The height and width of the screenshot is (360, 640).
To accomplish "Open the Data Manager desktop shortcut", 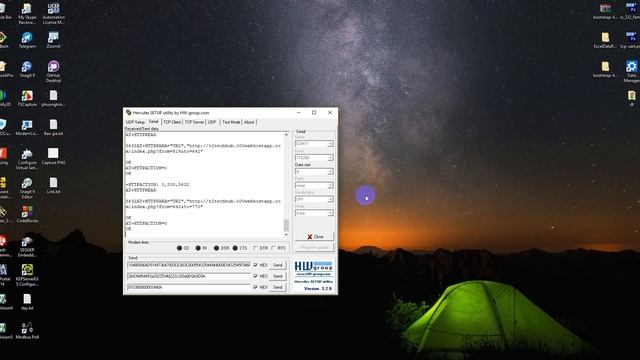I will [x=631, y=72].
